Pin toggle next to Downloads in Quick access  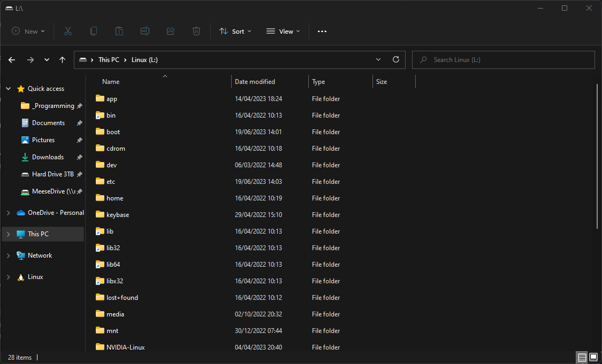pos(79,157)
